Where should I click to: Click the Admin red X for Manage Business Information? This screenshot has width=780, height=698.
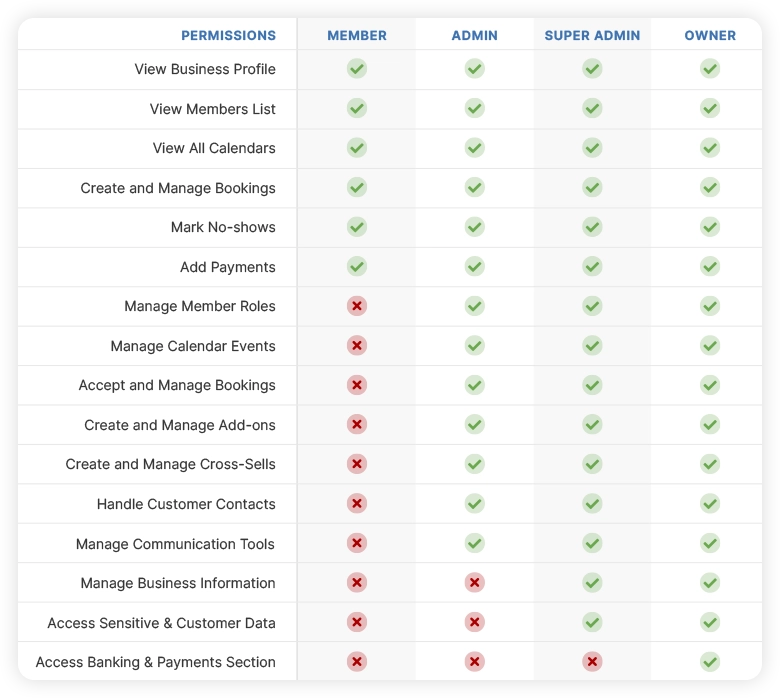pyautogui.click(x=475, y=583)
